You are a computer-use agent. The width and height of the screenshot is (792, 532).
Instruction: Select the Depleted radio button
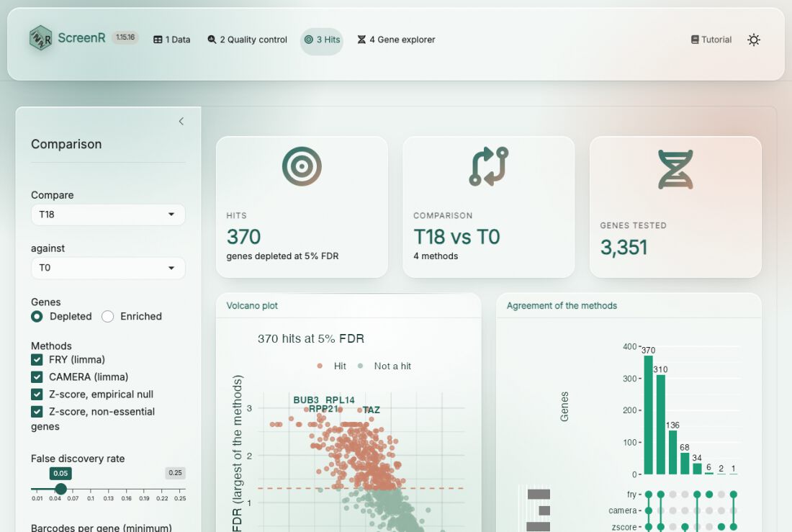(x=37, y=316)
